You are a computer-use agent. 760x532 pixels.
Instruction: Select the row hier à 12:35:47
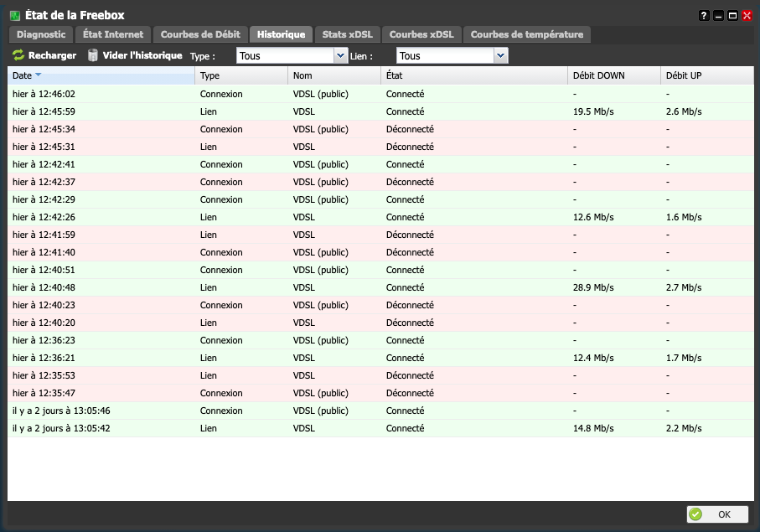(x=380, y=393)
